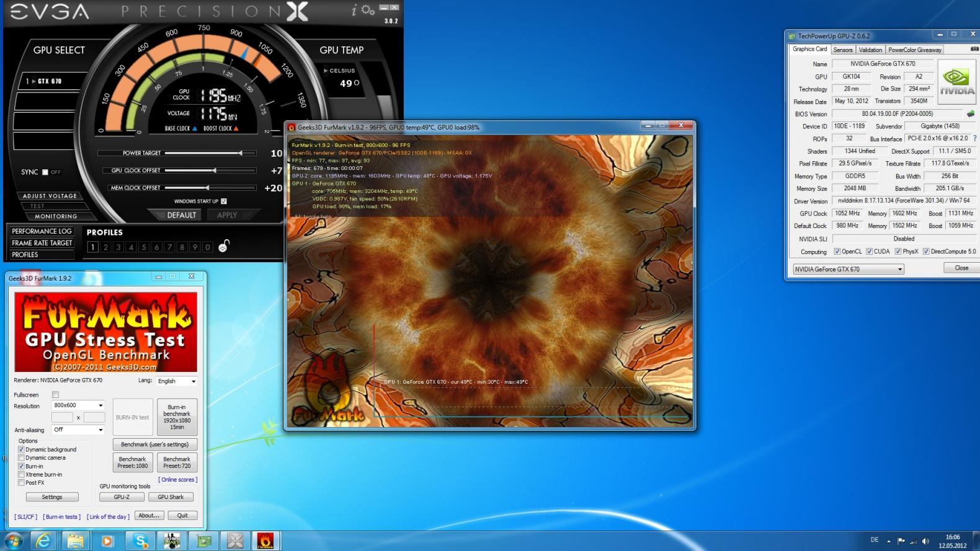The image size is (980, 551).
Task: Open the Validation tab in GPU-Z
Action: 870,50
